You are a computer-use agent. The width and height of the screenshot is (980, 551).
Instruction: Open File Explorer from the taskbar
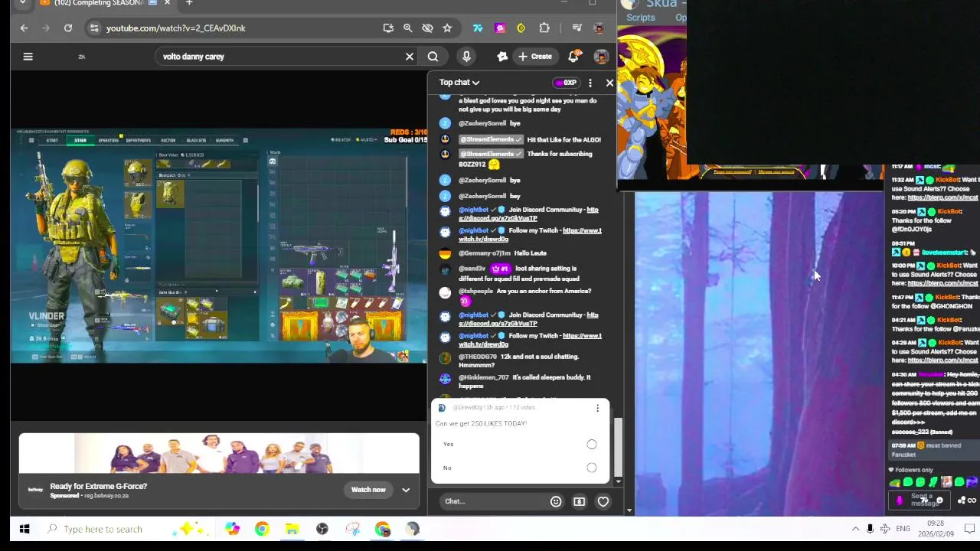[x=292, y=529]
